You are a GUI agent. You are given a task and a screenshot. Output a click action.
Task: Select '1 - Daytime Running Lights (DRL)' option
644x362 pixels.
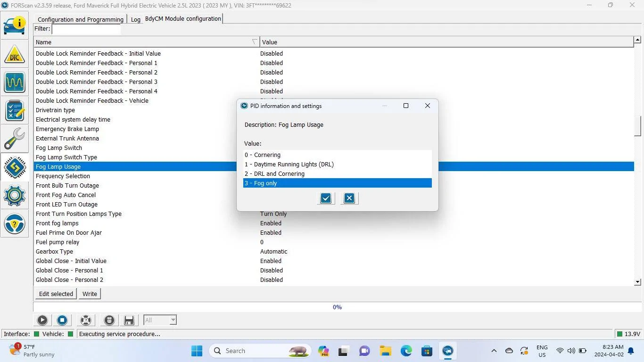(338, 164)
